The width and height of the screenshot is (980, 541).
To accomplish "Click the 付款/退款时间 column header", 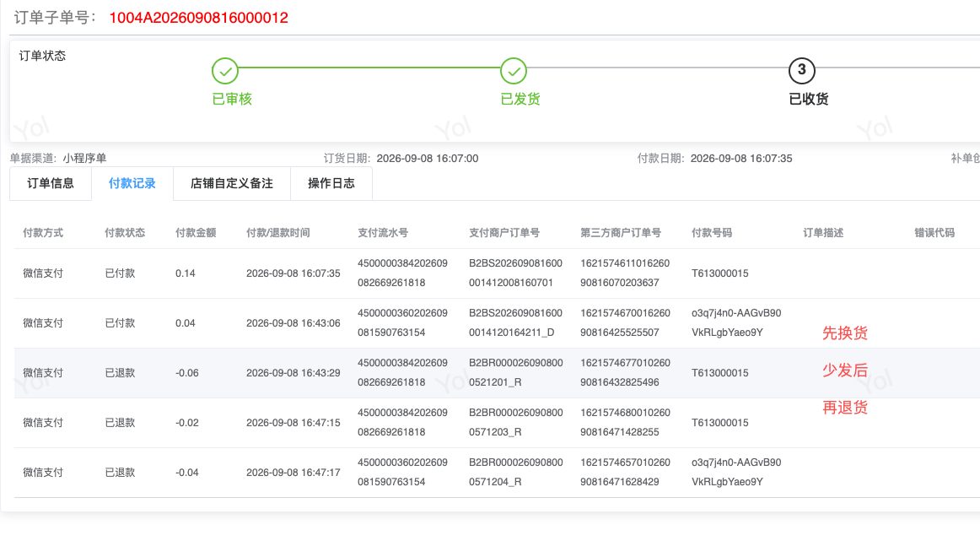I will (x=278, y=233).
